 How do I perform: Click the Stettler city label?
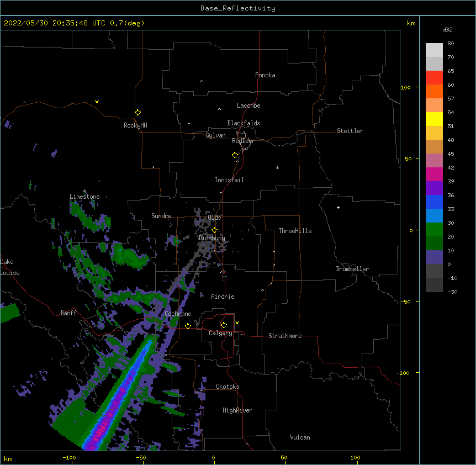click(350, 131)
